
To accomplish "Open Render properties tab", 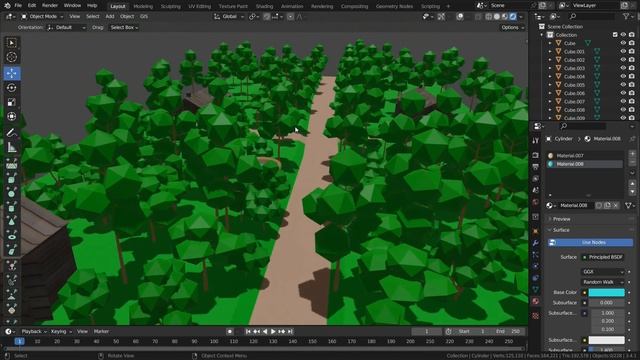I will point(536,156).
